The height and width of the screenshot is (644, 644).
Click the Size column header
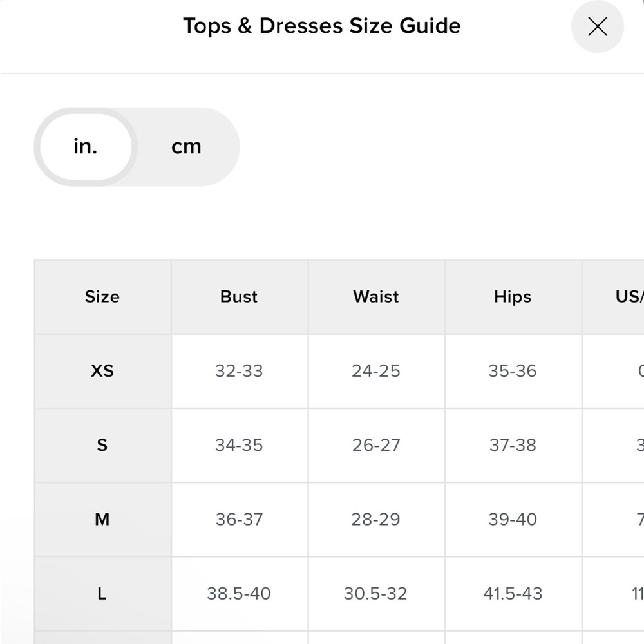click(102, 296)
